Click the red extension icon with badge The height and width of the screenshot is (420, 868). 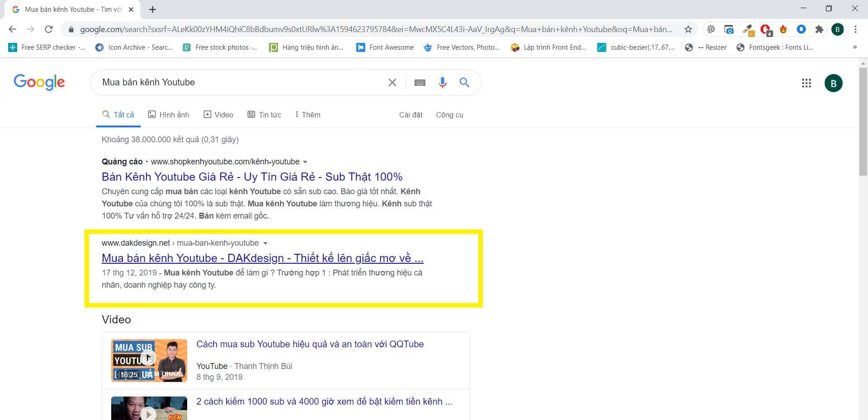pos(766,30)
